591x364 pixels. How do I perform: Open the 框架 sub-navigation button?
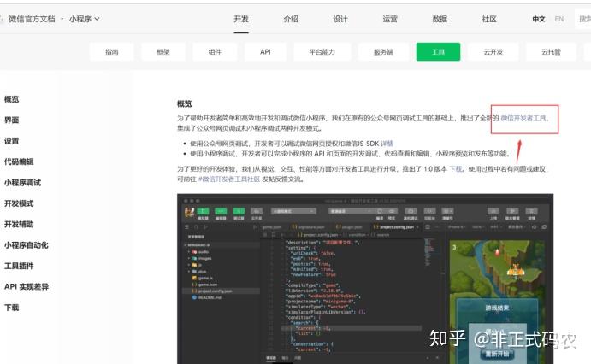[163, 51]
